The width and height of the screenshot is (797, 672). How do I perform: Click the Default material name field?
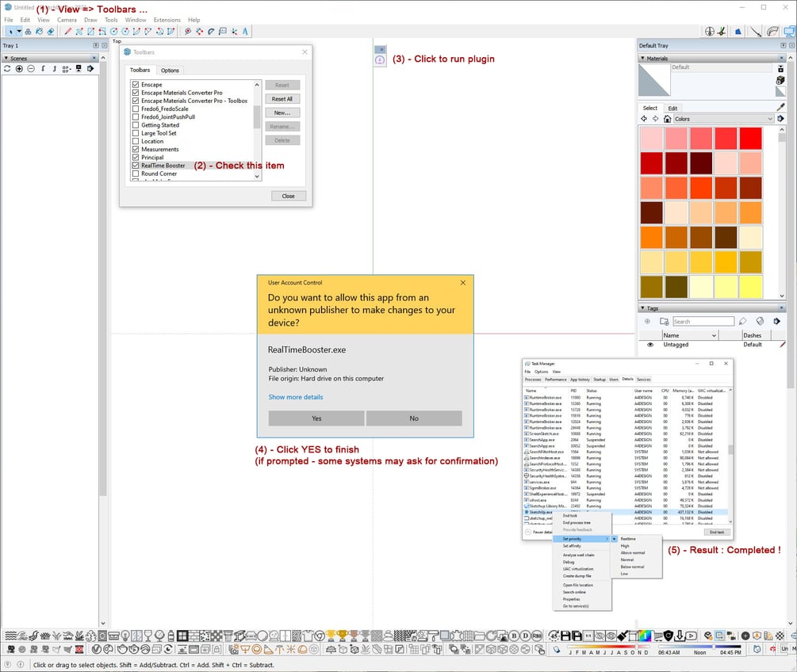(x=721, y=67)
